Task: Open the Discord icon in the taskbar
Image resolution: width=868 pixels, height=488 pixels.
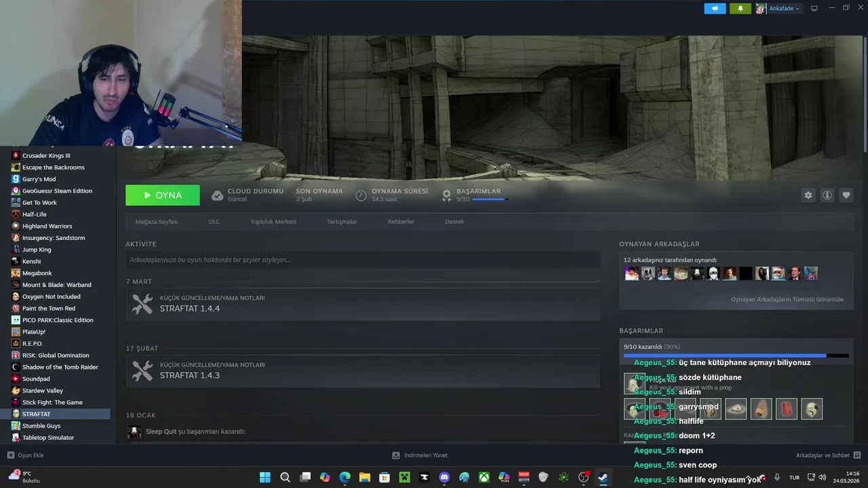Action: coord(444,477)
